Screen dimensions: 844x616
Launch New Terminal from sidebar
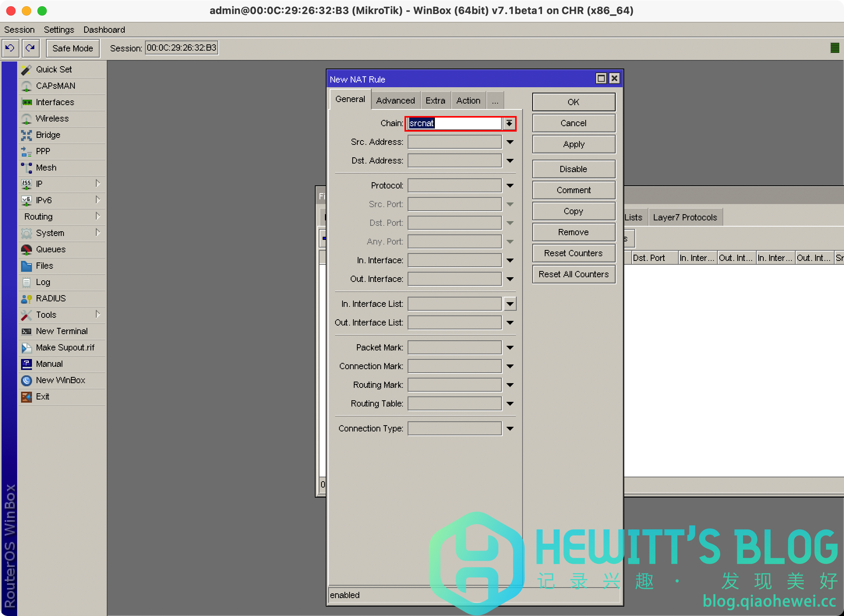62,331
